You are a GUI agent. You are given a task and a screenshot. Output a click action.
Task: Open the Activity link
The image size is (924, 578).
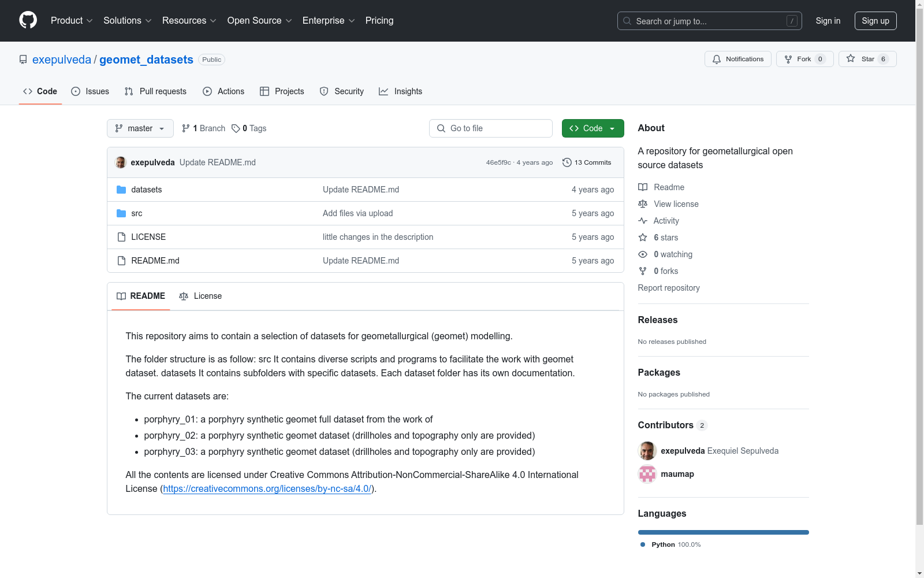659,221
